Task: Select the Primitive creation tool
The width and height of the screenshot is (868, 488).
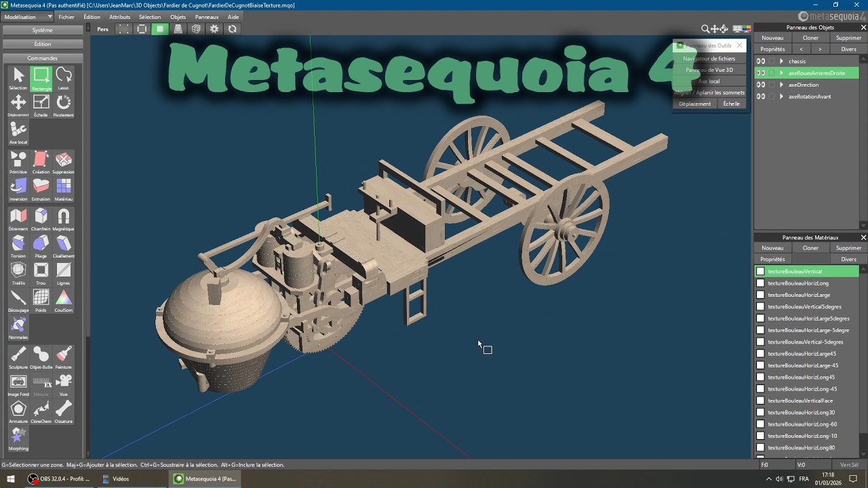Action: point(18,163)
